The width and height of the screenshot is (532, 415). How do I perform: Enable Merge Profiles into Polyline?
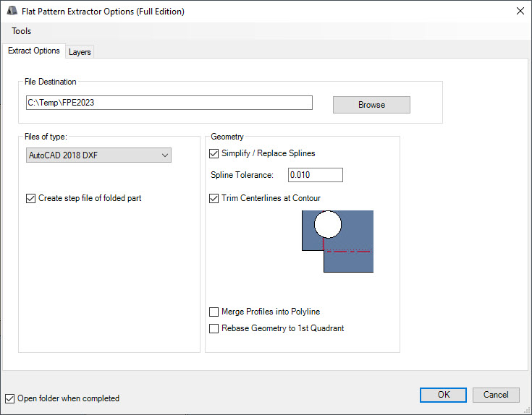[214, 312]
